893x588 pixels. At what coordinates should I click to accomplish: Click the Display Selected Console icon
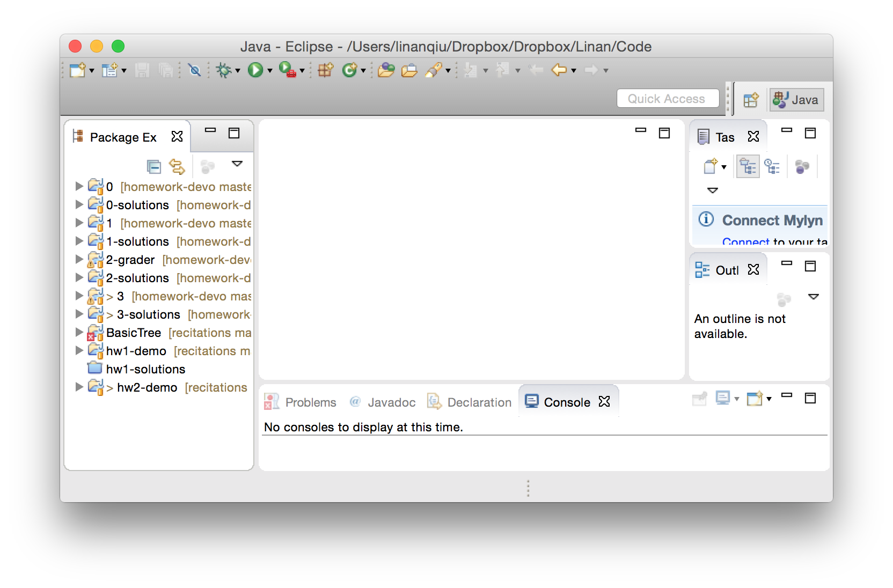point(723,399)
